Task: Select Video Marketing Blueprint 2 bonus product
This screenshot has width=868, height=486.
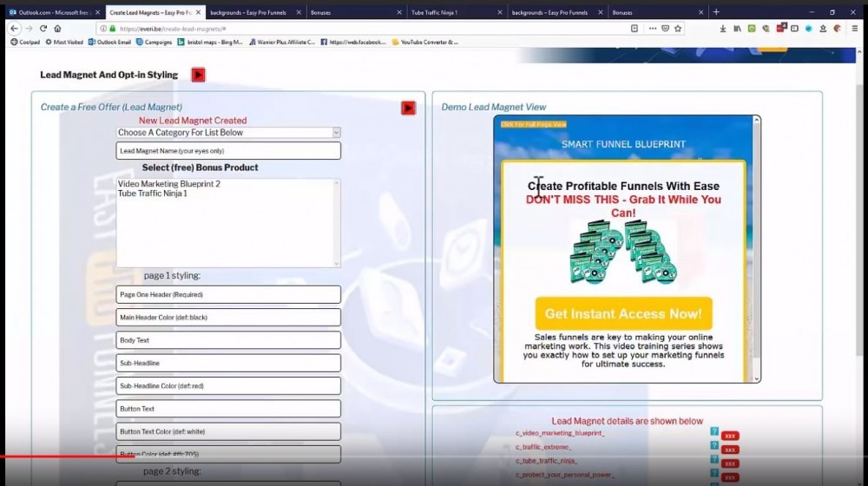Action: tap(169, 184)
